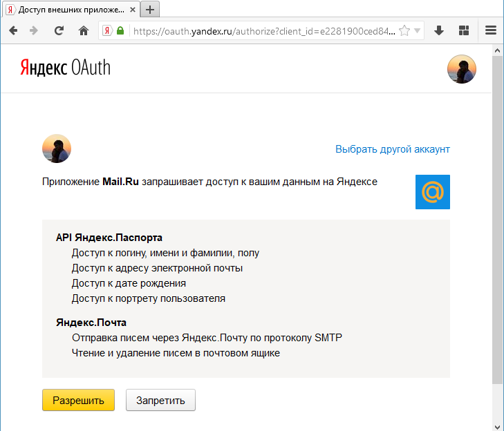Click the account avatar above the request text
The width and height of the screenshot is (504, 431).
57,149
